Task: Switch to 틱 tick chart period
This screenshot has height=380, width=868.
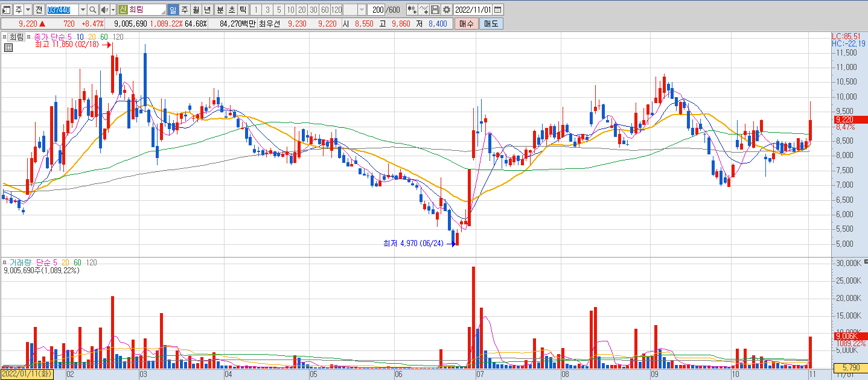Action: point(243,10)
